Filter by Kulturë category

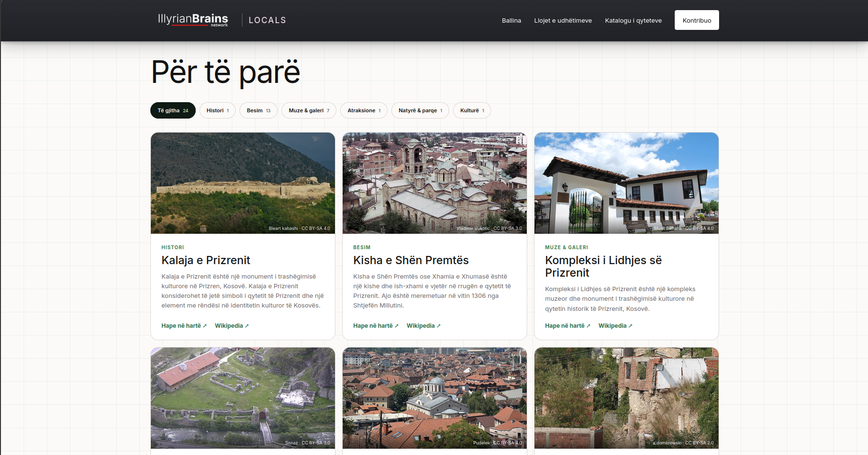472,110
